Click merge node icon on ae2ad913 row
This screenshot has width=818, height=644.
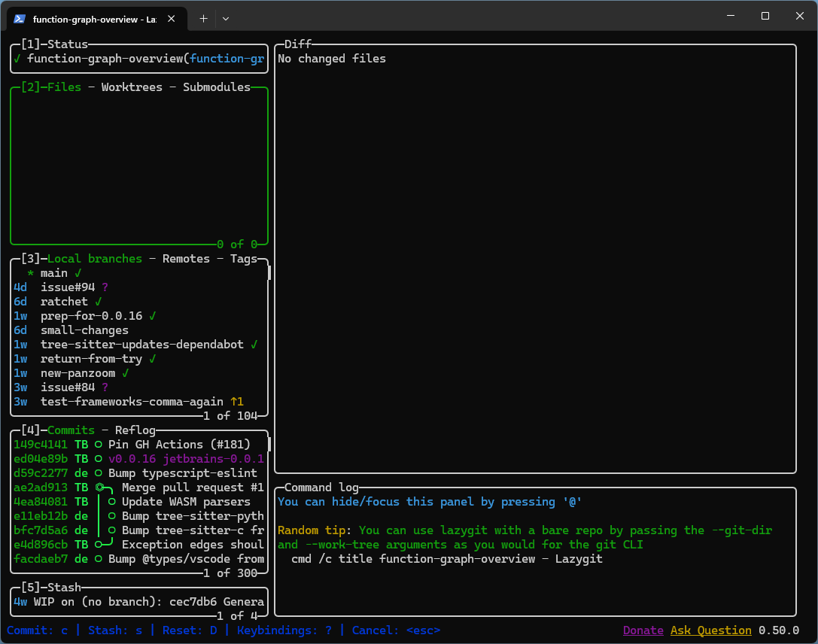99,488
